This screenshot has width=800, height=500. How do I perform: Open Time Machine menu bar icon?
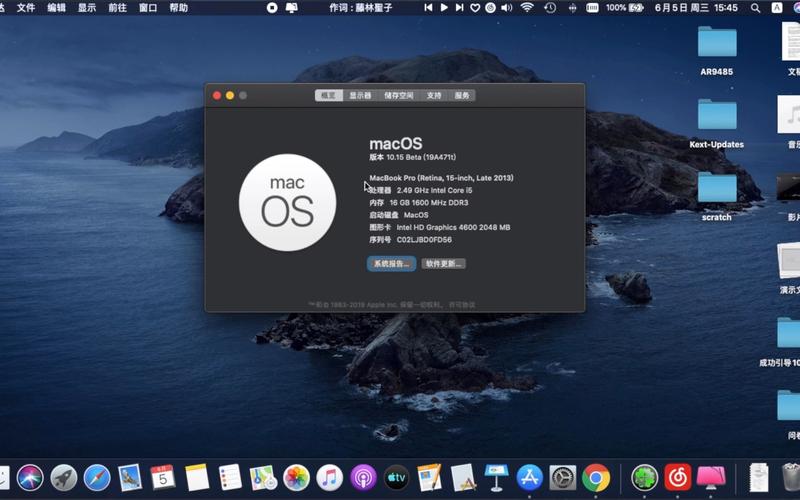[550, 8]
